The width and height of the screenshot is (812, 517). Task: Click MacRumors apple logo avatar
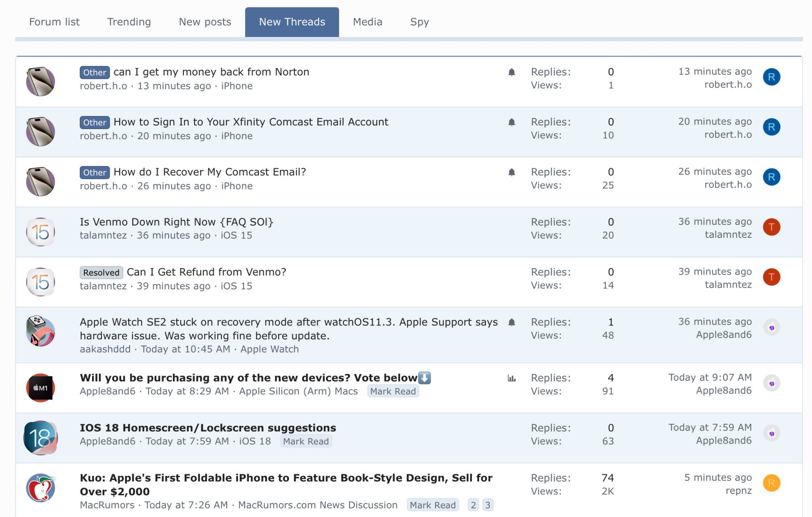pyautogui.click(x=41, y=488)
